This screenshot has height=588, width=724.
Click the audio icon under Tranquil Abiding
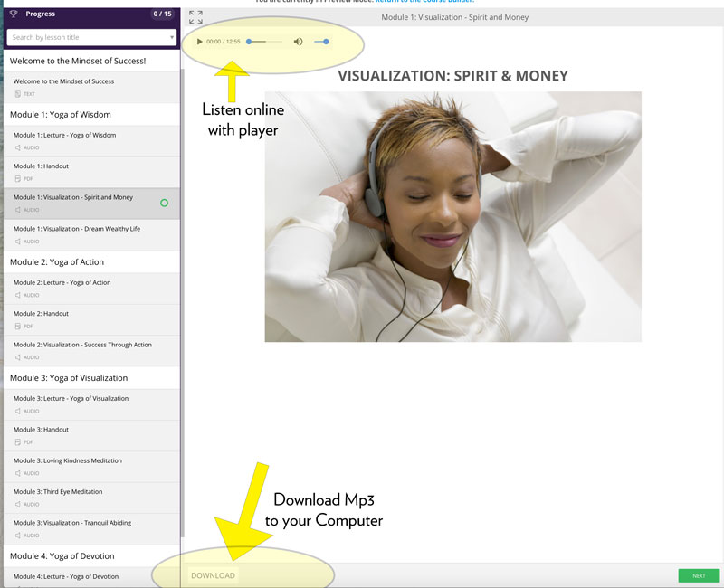pos(18,536)
